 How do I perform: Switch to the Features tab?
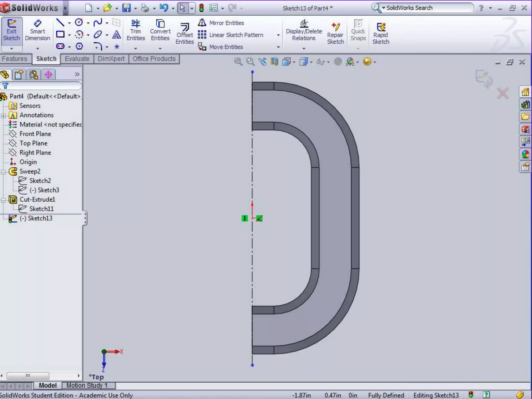[x=15, y=59]
